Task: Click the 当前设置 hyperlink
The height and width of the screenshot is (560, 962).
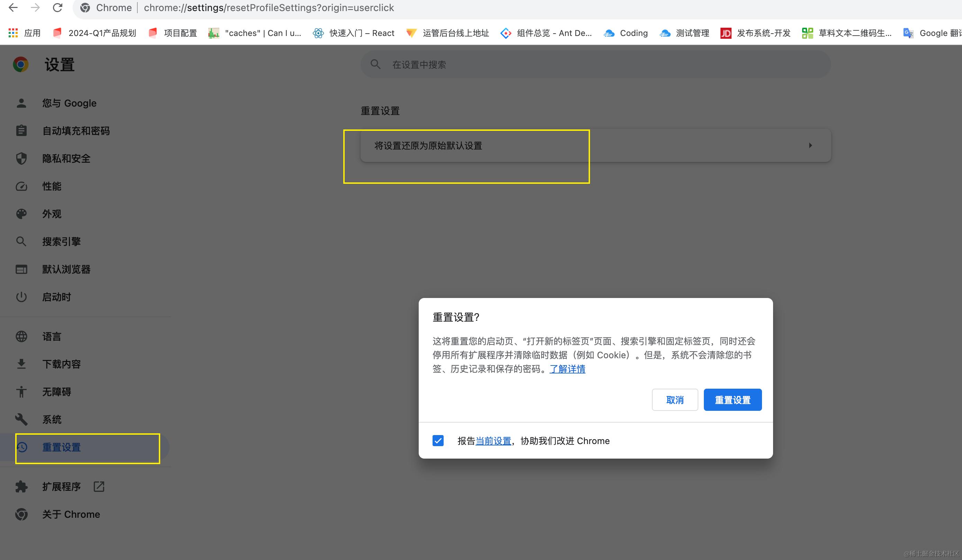Action: (x=493, y=441)
